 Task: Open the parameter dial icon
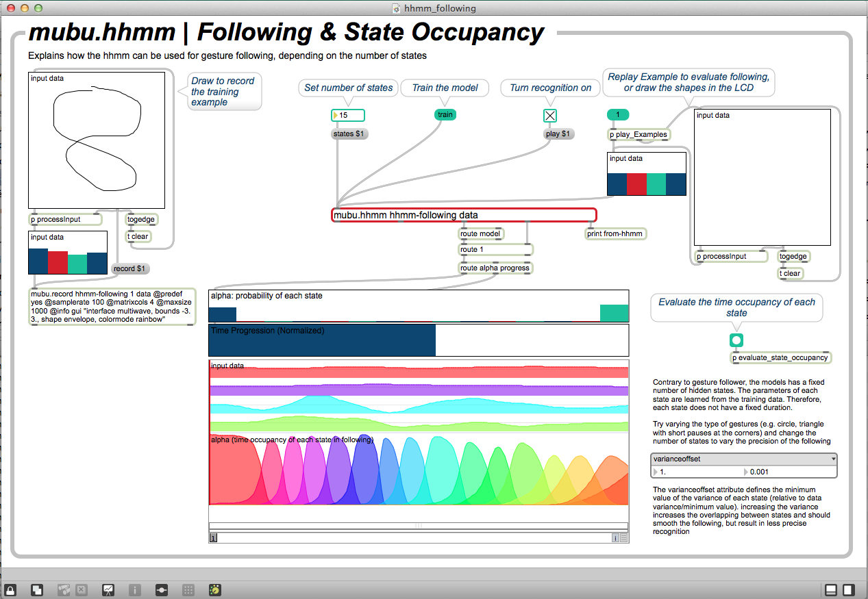[215, 589]
